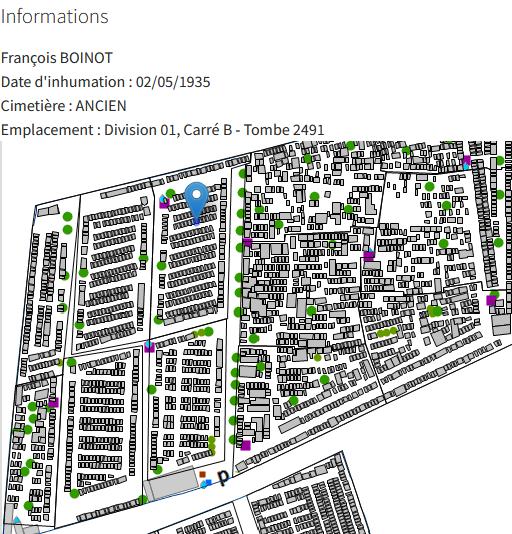This screenshot has width=512, height=534.
Task: Click the lone cyan triangle marker
Action: pyautogui.click(x=16, y=520)
